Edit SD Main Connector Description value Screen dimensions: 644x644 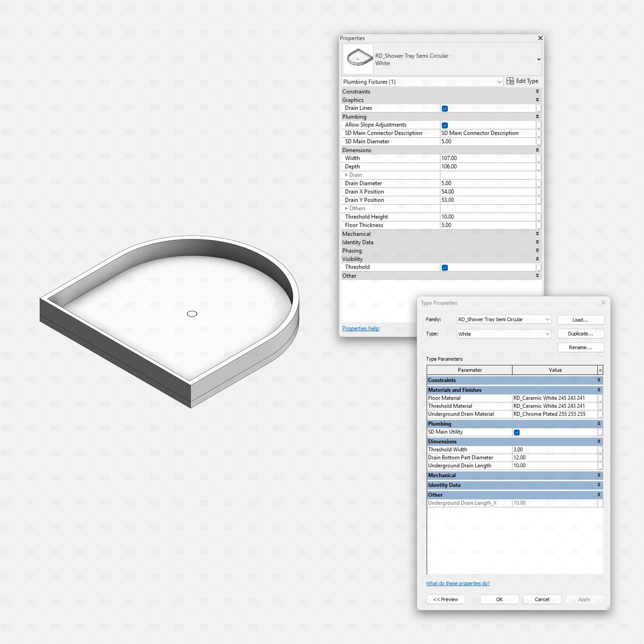coord(488,133)
